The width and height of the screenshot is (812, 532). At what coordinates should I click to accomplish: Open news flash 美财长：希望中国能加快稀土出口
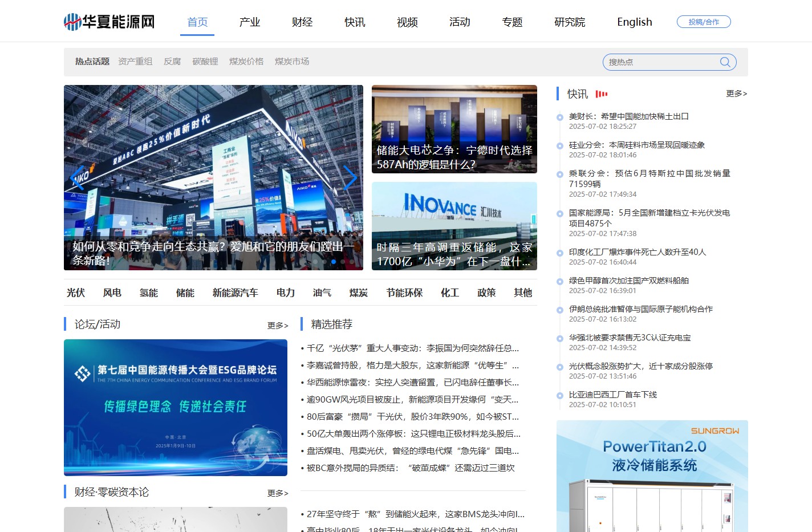629,116
